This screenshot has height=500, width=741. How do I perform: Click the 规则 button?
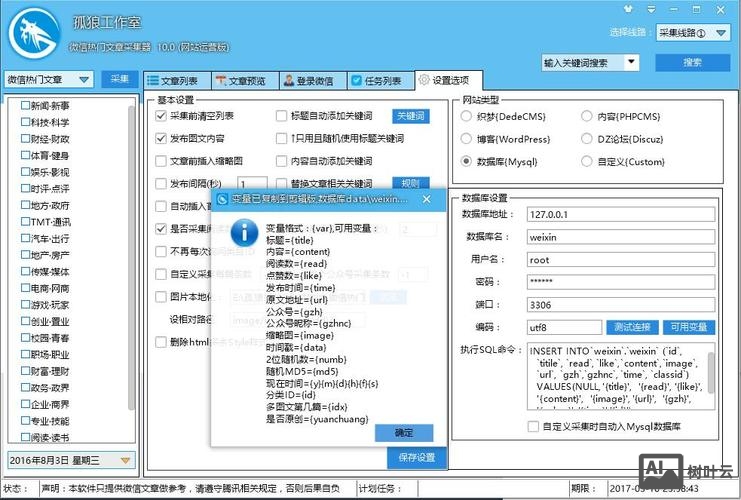click(x=411, y=182)
